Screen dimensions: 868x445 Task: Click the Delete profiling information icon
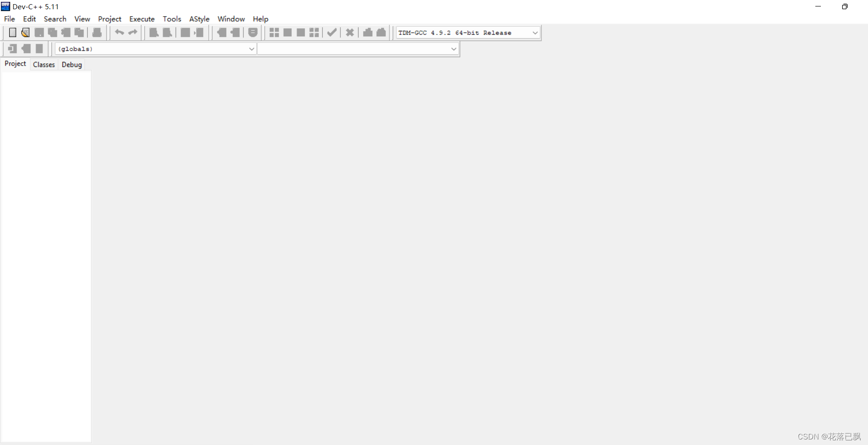point(381,32)
